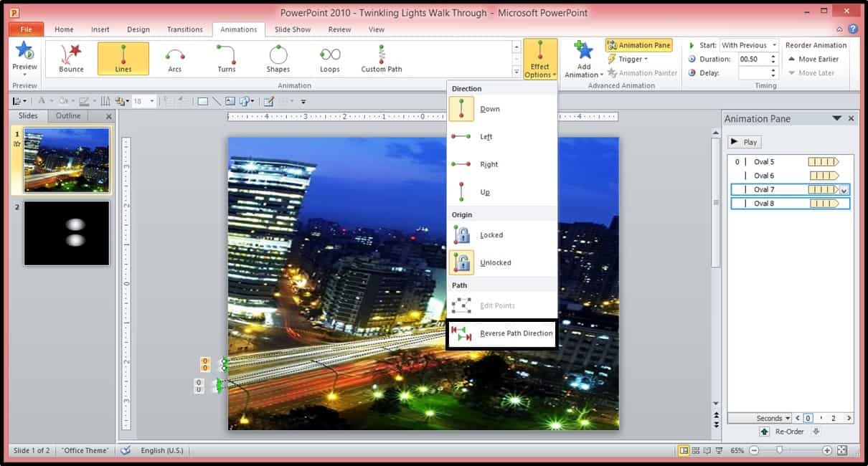Image resolution: width=868 pixels, height=466 pixels.
Task: Minimize the ribbon caret icon
Action: pyautogui.click(x=841, y=29)
